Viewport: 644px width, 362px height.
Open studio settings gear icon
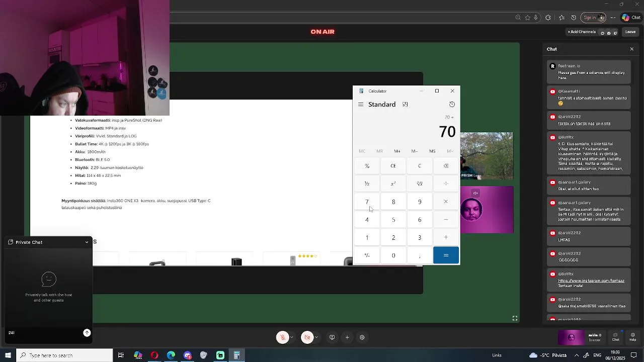(x=362, y=337)
